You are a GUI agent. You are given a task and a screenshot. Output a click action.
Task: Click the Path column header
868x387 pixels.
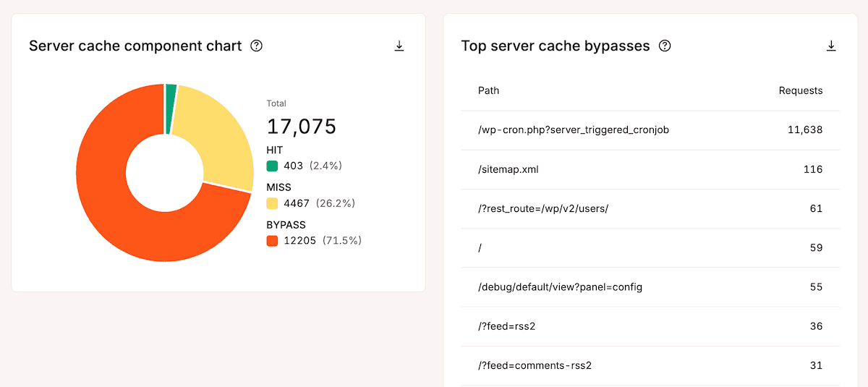[x=488, y=90]
